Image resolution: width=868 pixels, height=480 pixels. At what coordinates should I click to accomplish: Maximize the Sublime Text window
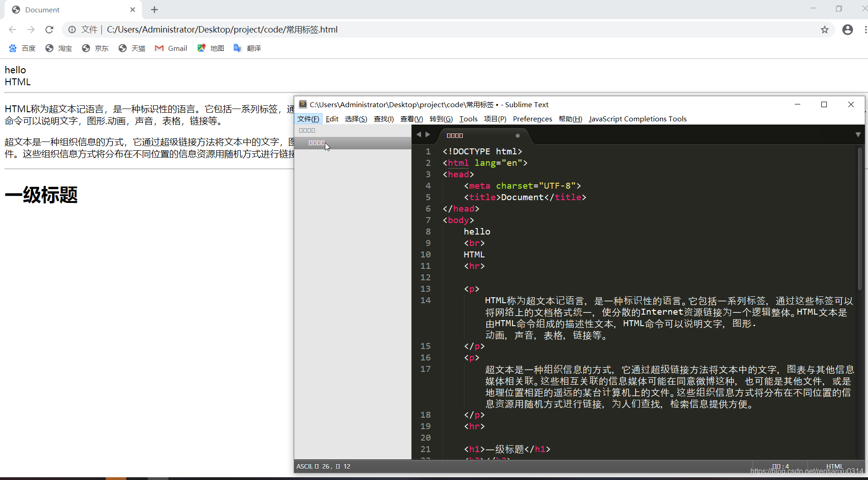(824, 104)
